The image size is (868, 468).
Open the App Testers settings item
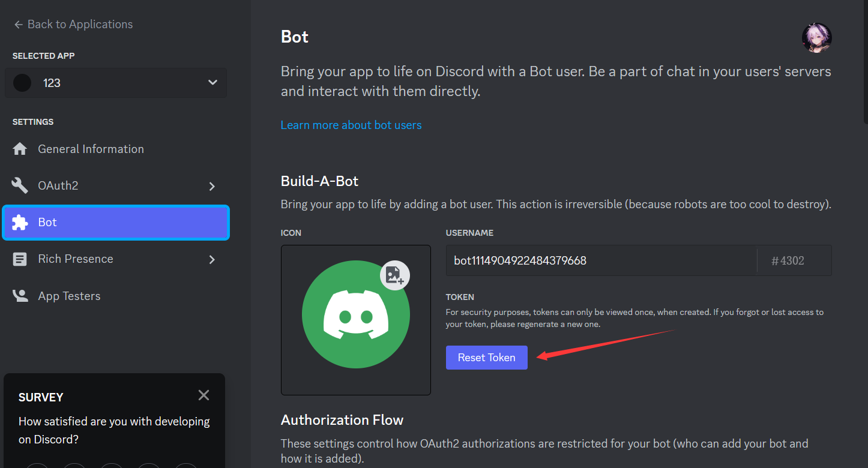116,296
